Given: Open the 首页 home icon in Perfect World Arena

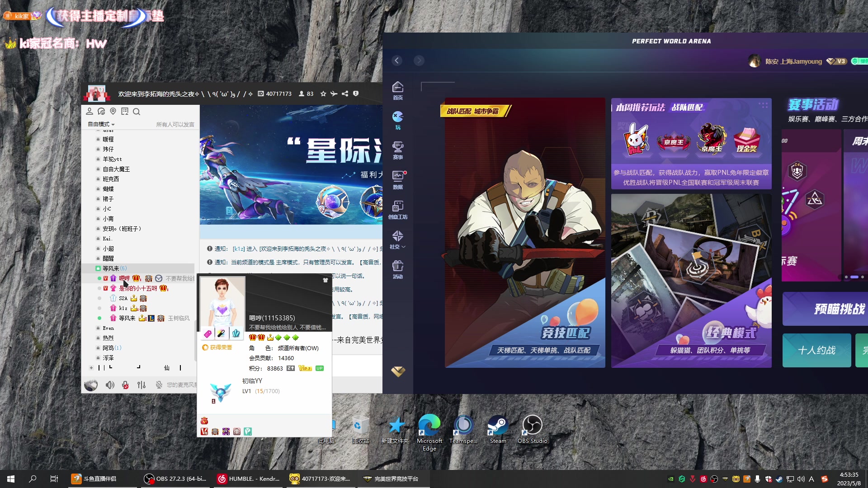Looking at the screenshot, I should coord(398,90).
